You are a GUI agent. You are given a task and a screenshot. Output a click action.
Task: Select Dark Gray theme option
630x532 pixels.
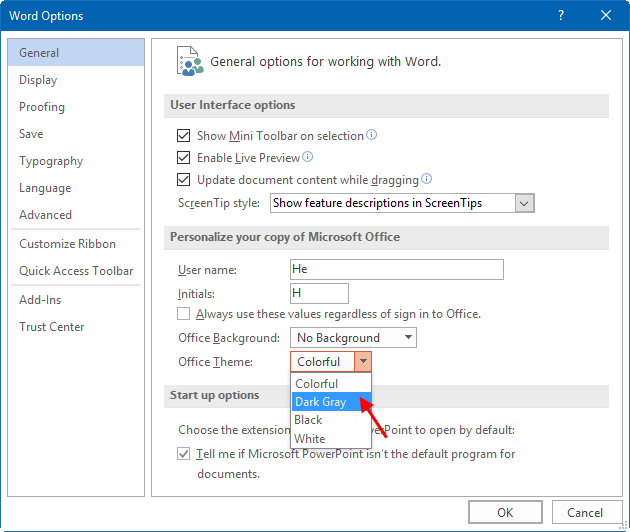pos(331,401)
